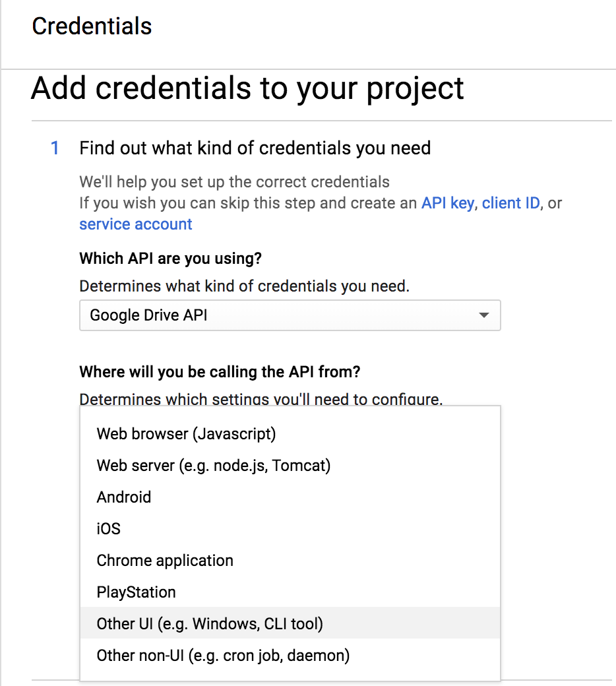Click the Find out what kind of credentials heading
This screenshot has height=686, width=616.
pyautogui.click(x=255, y=148)
